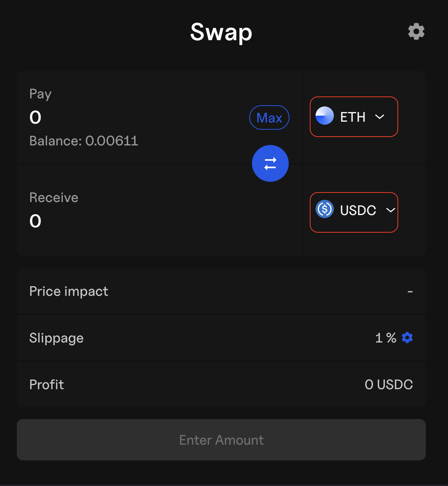Open swap settings gear at top
Screen dimensions: 448x486
[x=416, y=31]
